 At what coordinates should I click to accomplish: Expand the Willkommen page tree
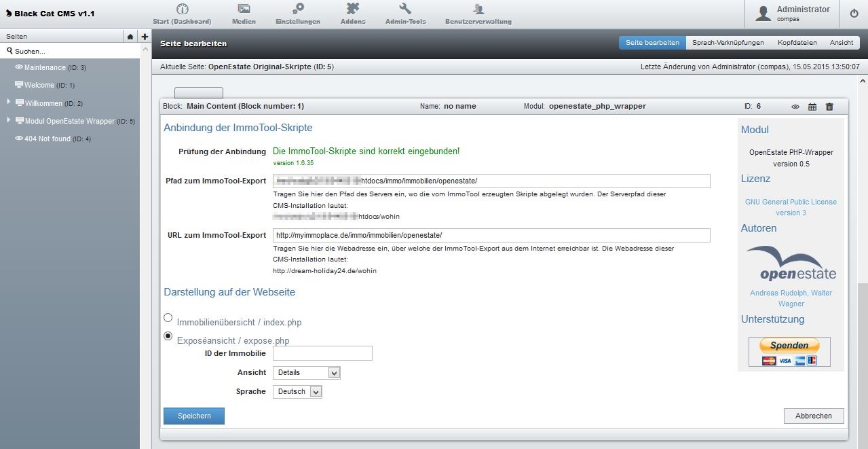(9, 102)
